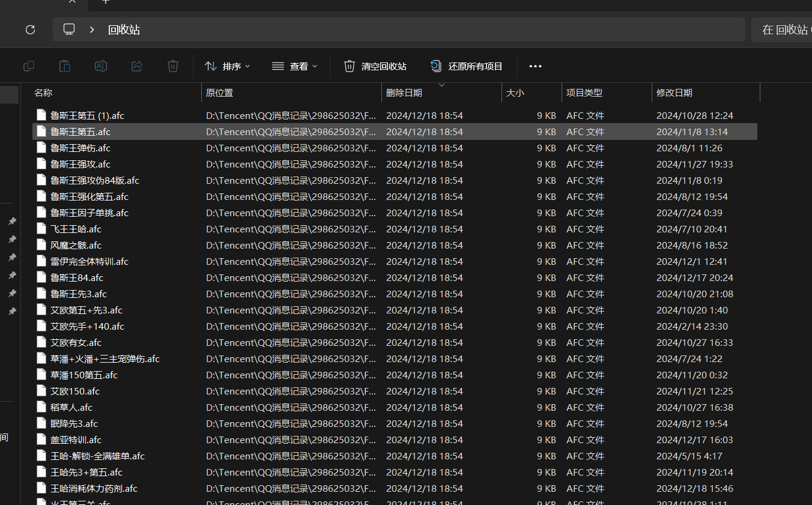
Task: Select the file icon of 王哈先3+第五.afc
Action: tap(41, 471)
